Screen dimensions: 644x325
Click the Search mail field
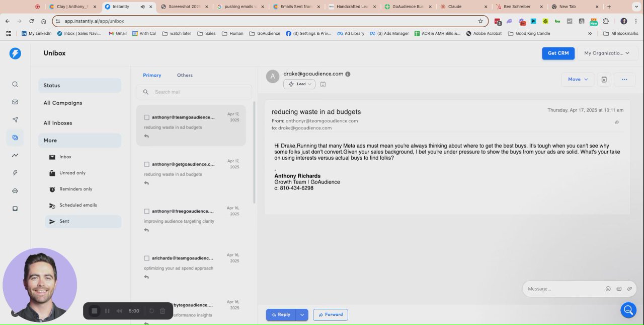pos(194,92)
